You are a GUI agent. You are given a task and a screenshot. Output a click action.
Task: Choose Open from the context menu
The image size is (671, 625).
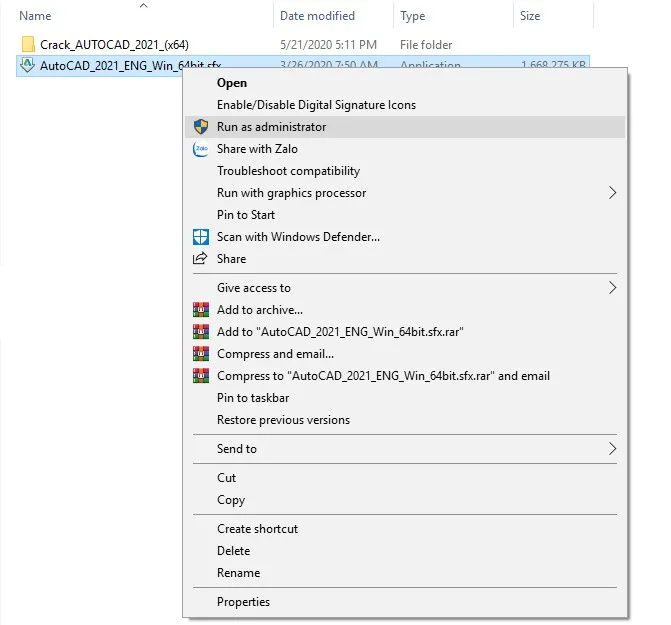pyautogui.click(x=232, y=83)
